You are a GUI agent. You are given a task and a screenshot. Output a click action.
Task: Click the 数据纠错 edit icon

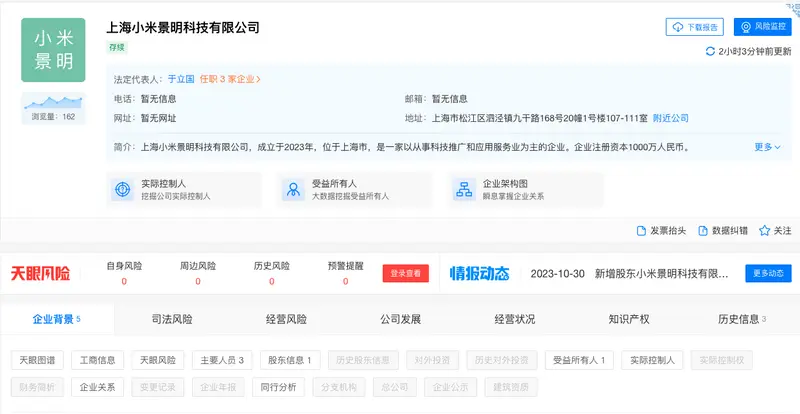tap(703, 231)
